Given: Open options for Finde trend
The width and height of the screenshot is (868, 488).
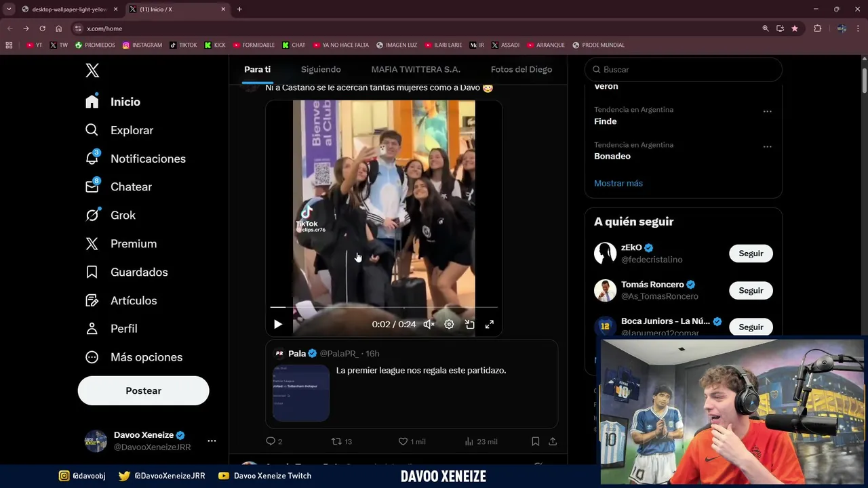Looking at the screenshot, I should (767, 111).
